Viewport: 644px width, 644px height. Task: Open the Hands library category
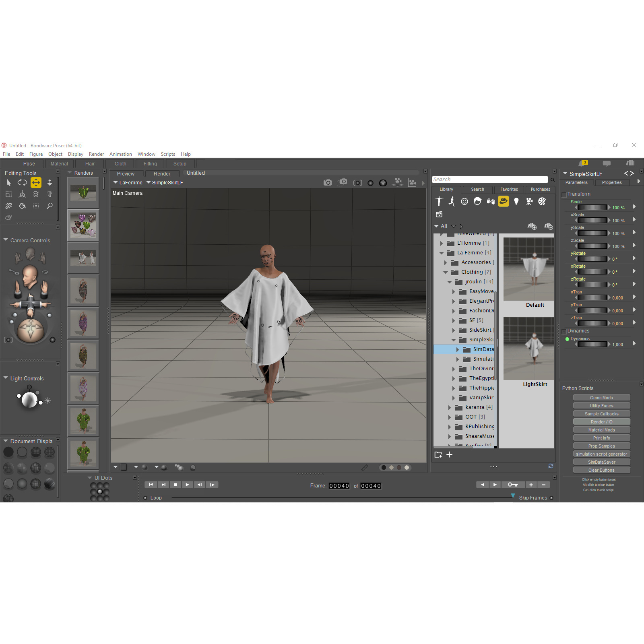coord(490,201)
